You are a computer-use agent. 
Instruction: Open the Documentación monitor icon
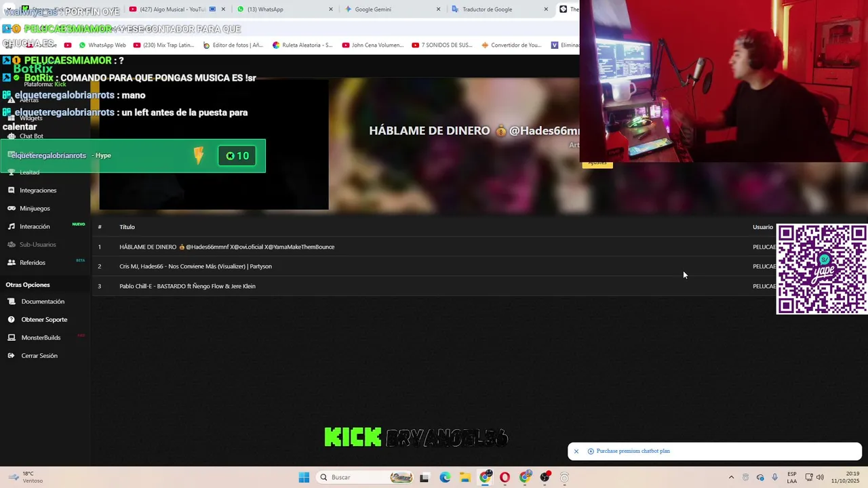pos(12,302)
